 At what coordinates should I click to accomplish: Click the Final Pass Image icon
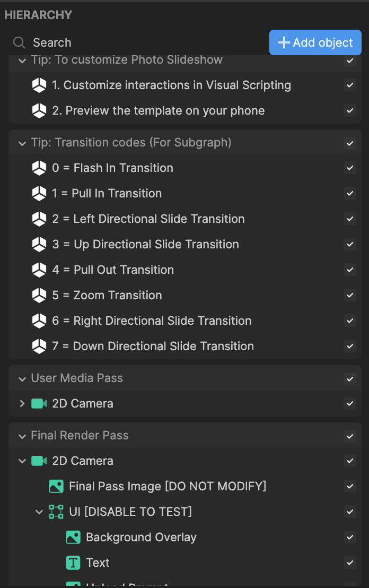point(56,487)
